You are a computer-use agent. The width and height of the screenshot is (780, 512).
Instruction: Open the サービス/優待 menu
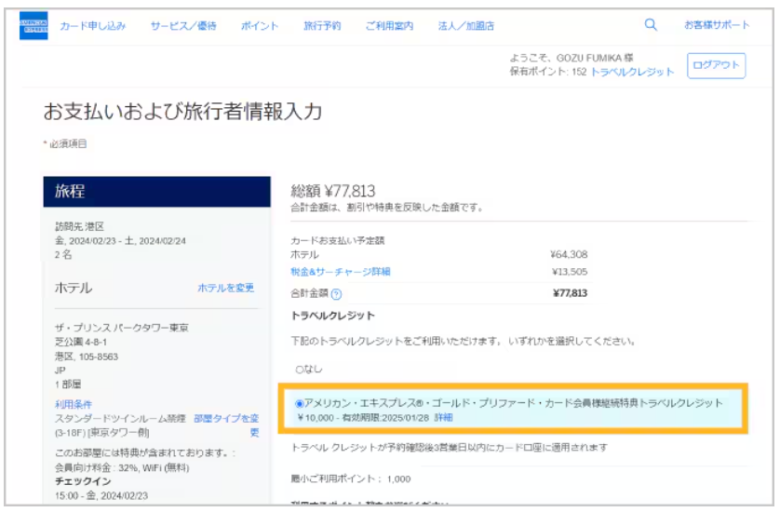(184, 26)
